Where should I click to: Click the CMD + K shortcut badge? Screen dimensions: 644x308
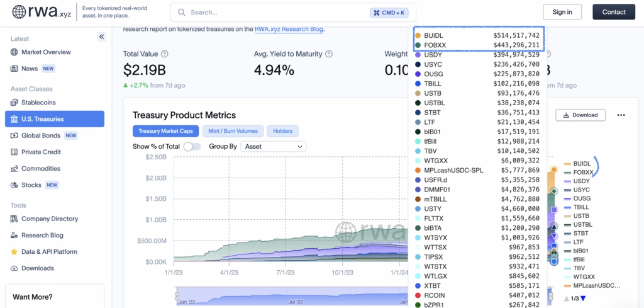pos(389,13)
